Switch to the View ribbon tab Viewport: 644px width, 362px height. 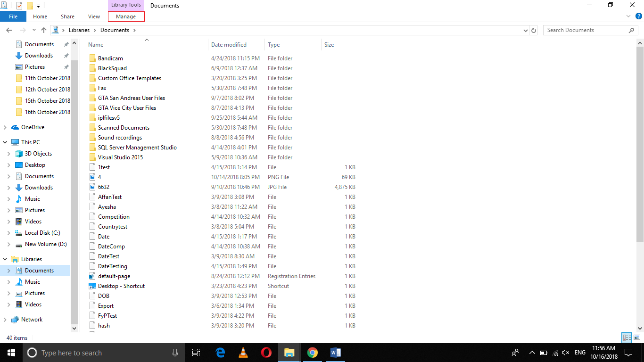93,16
